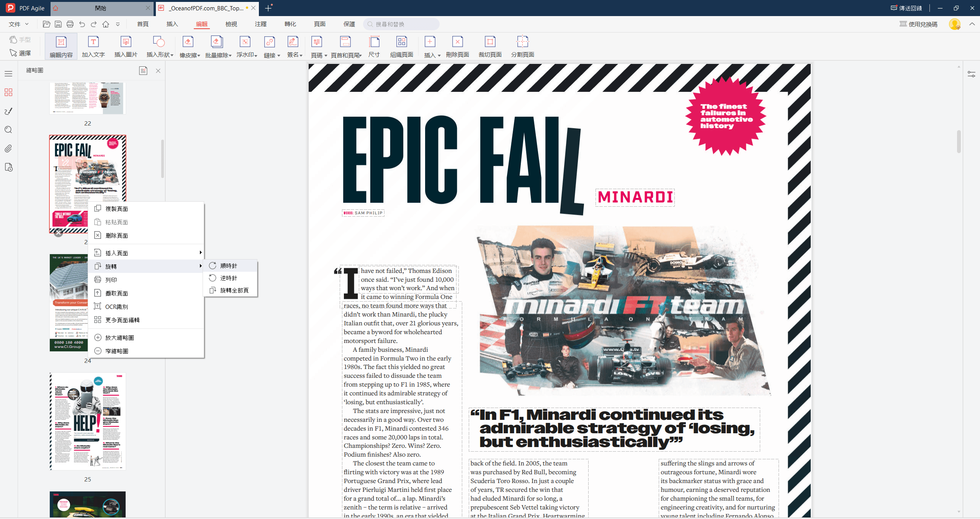
Task: Open the 組織頁面 organize pages tool
Action: tap(401, 47)
